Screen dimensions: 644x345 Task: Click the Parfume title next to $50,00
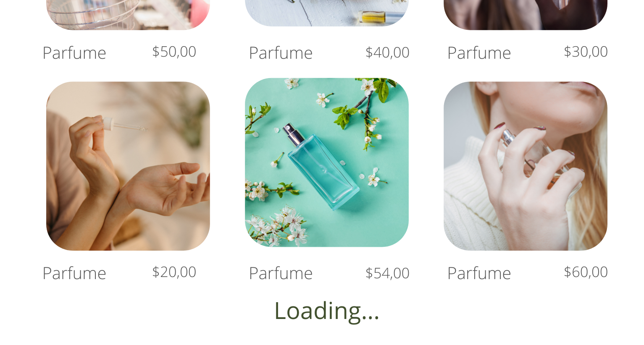74,53
